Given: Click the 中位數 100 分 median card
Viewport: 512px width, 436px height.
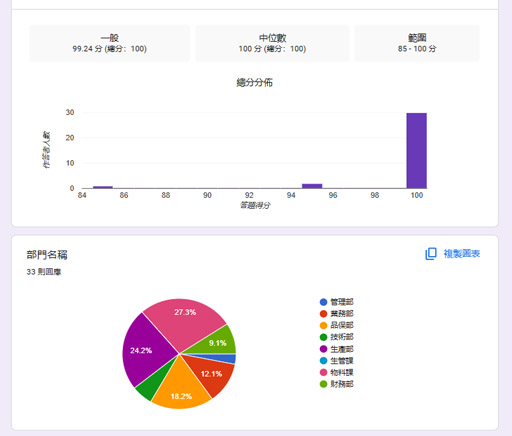Looking at the screenshot, I should 272,43.
